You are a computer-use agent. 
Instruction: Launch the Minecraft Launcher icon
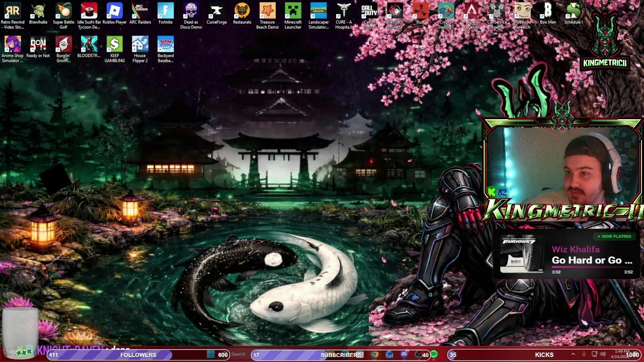293,16
